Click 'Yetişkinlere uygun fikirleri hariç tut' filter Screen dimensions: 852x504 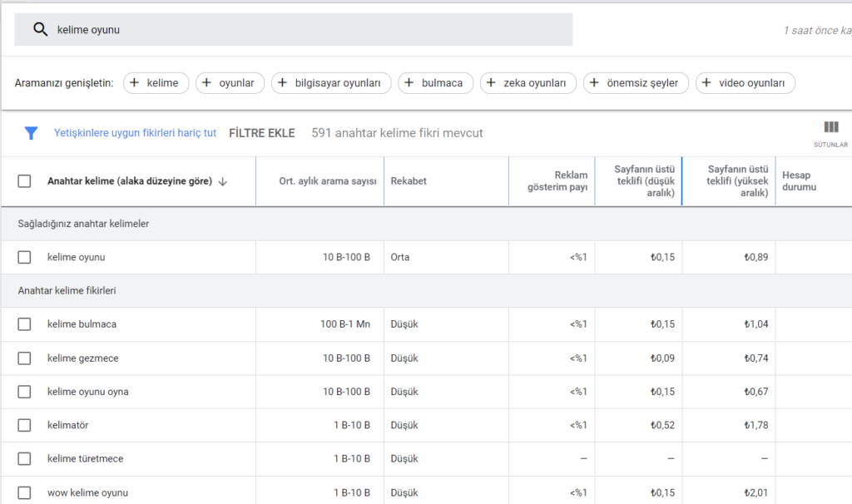[135, 133]
